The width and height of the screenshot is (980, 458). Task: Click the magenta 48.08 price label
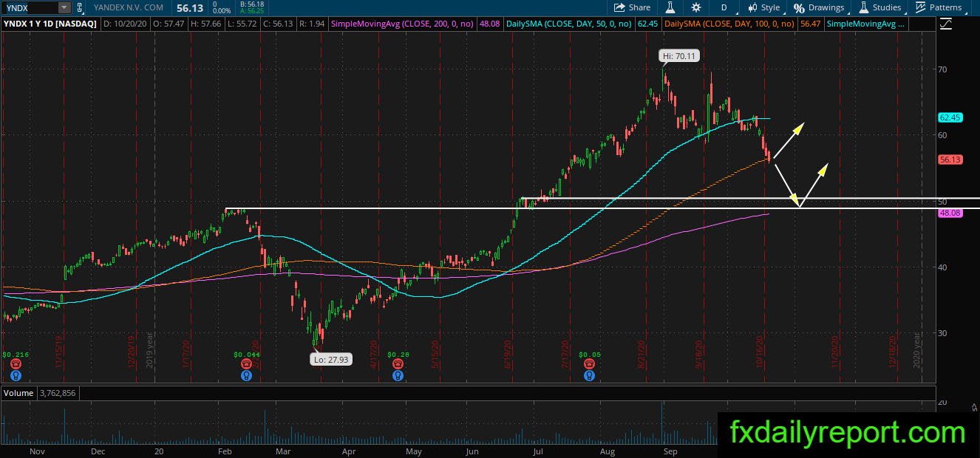(x=950, y=213)
